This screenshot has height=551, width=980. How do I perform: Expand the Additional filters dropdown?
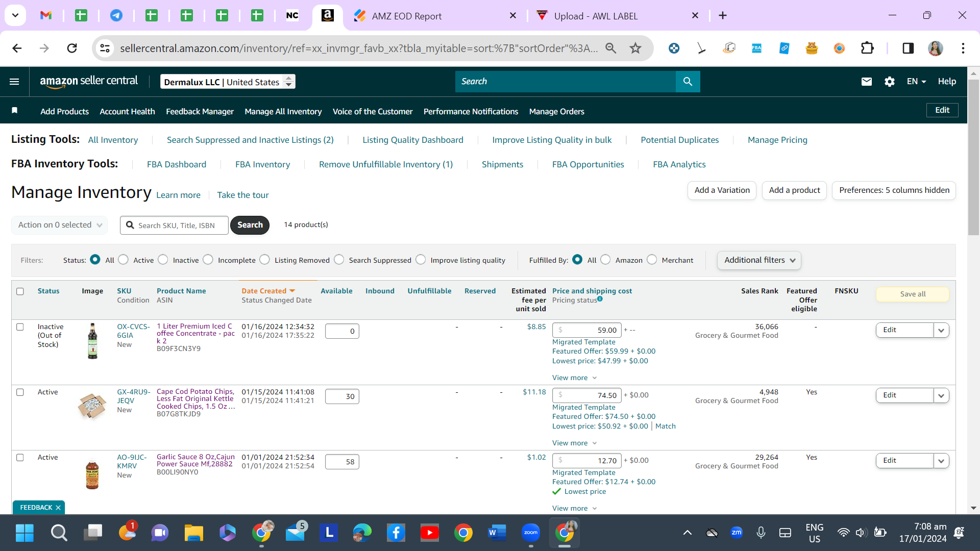(x=759, y=260)
